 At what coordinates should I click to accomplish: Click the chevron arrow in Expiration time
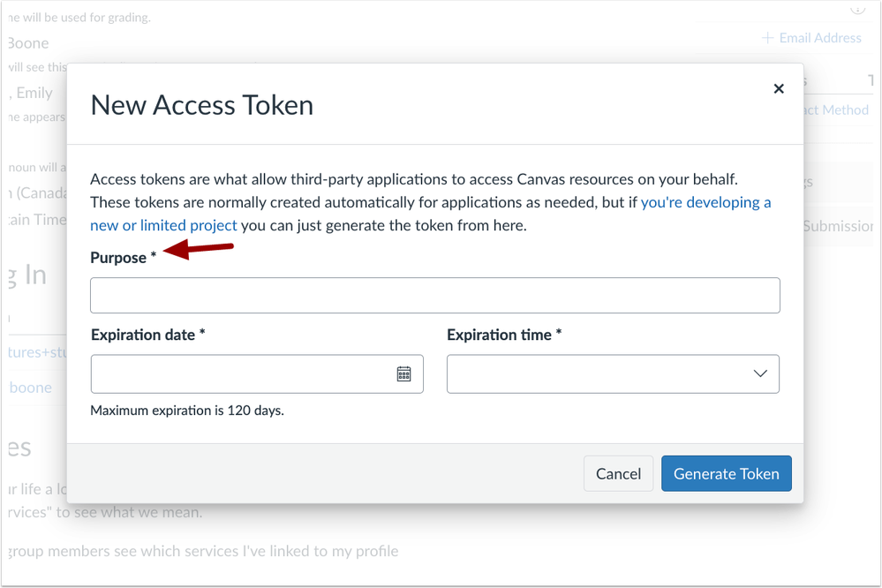760,374
